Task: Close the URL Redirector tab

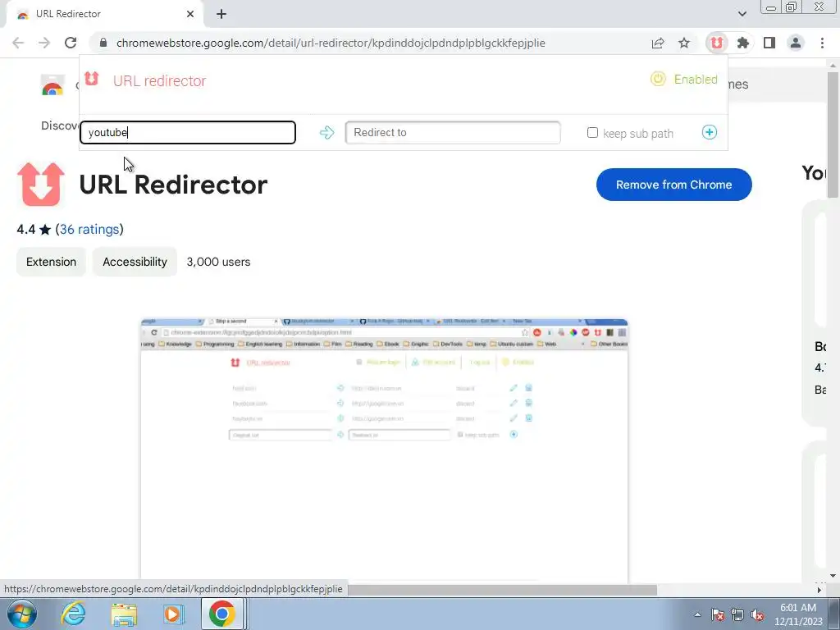Action: [190, 14]
